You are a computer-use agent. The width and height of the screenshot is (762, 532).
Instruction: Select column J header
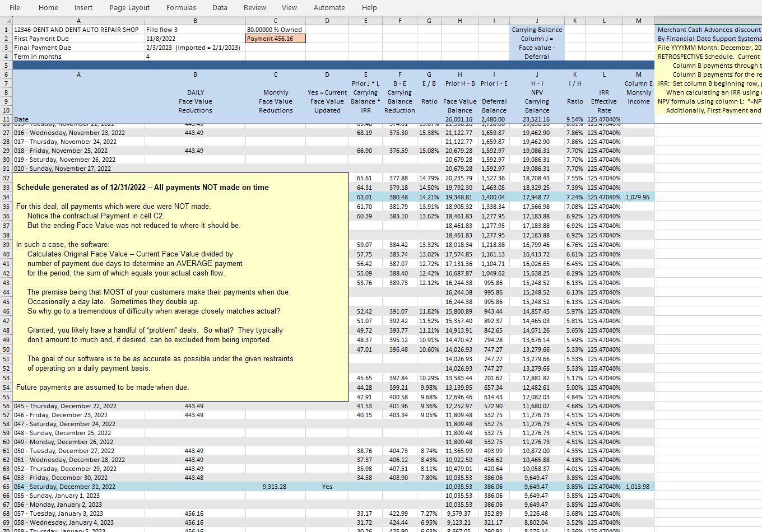pos(537,21)
